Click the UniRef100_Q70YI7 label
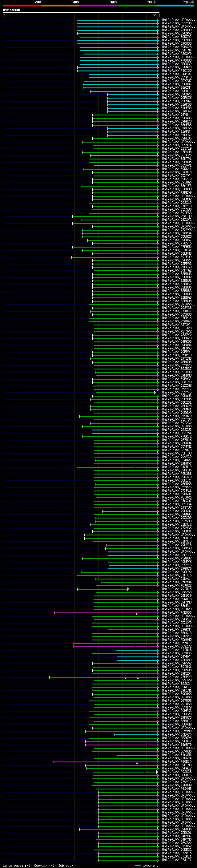The height and width of the screenshot is (868, 197). pos(177,782)
